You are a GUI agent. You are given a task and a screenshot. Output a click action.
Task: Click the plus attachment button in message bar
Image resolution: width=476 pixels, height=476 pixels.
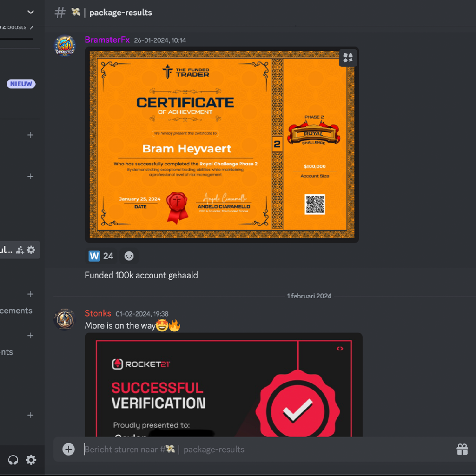tap(69, 450)
